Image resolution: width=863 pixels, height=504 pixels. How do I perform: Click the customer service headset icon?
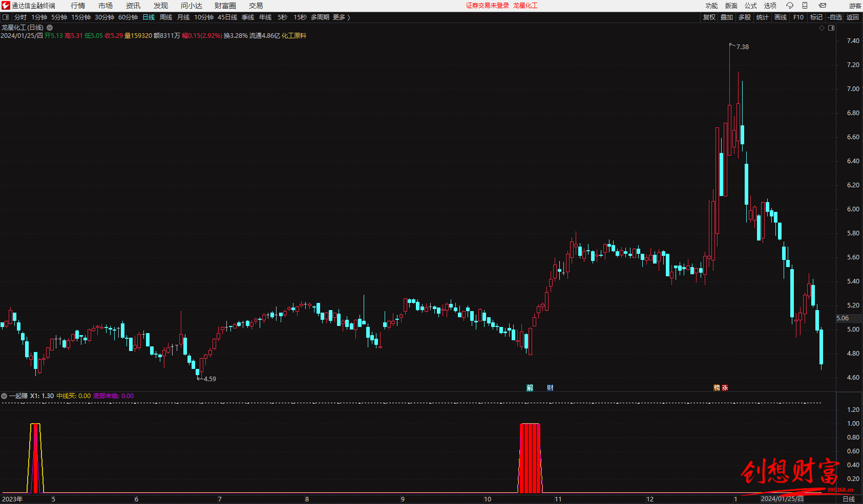pyautogui.click(x=790, y=6)
